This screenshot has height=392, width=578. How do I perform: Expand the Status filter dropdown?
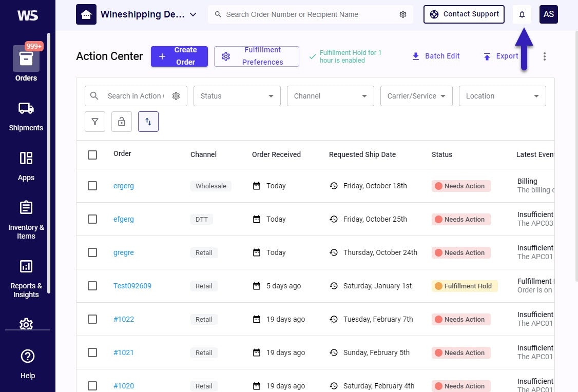click(237, 96)
